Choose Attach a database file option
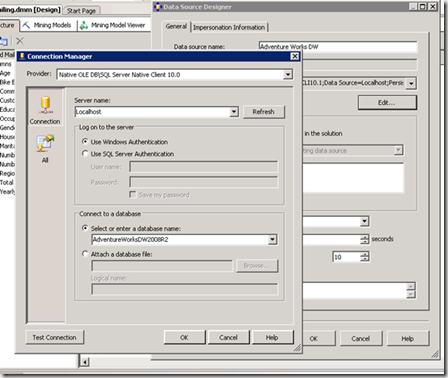The image size is (448, 378). coord(85,254)
